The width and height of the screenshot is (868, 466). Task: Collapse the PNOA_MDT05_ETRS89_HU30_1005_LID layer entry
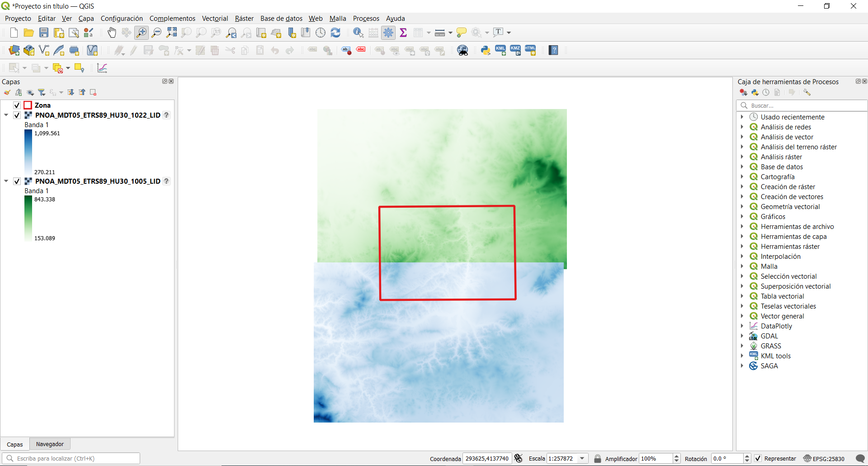click(x=6, y=181)
